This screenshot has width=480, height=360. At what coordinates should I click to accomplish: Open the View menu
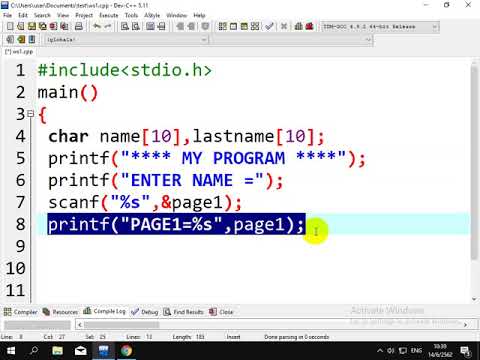pyautogui.click(x=63, y=15)
